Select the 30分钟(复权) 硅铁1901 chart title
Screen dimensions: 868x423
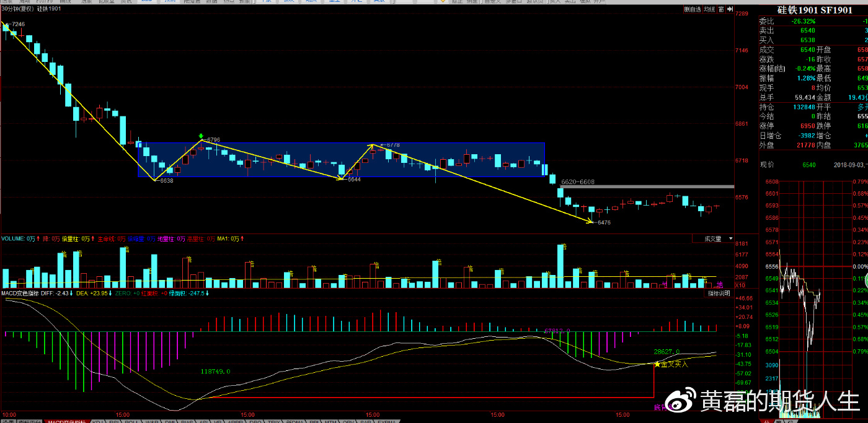click(31, 9)
